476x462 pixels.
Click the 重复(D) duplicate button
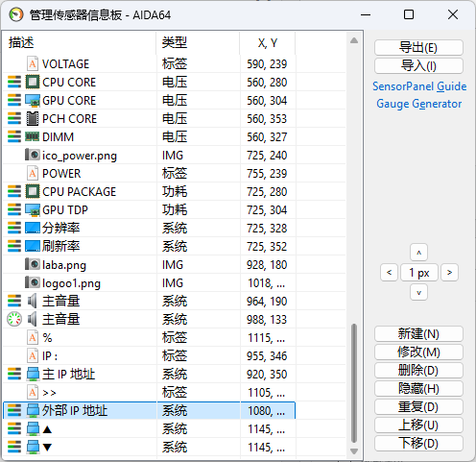click(418, 407)
